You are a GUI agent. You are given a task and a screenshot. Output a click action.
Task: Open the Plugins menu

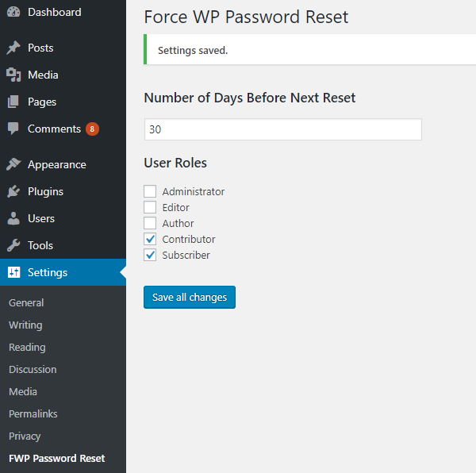[x=63, y=191]
